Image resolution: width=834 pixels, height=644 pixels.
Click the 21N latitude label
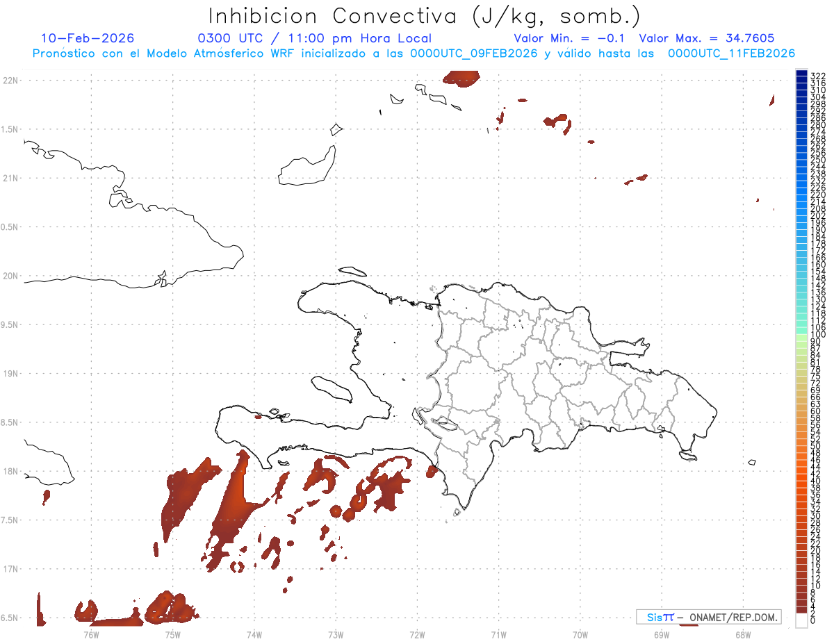click(x=10, y=178)
